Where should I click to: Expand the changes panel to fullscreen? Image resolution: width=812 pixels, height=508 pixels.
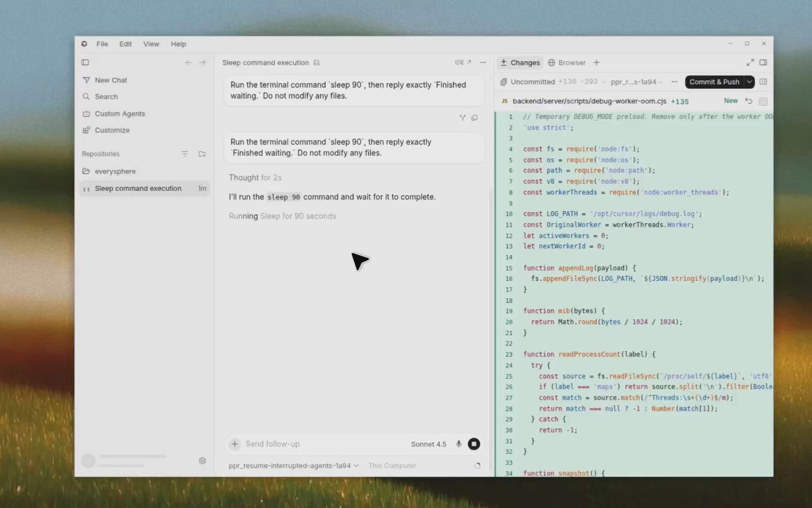(x=750, y=62)
